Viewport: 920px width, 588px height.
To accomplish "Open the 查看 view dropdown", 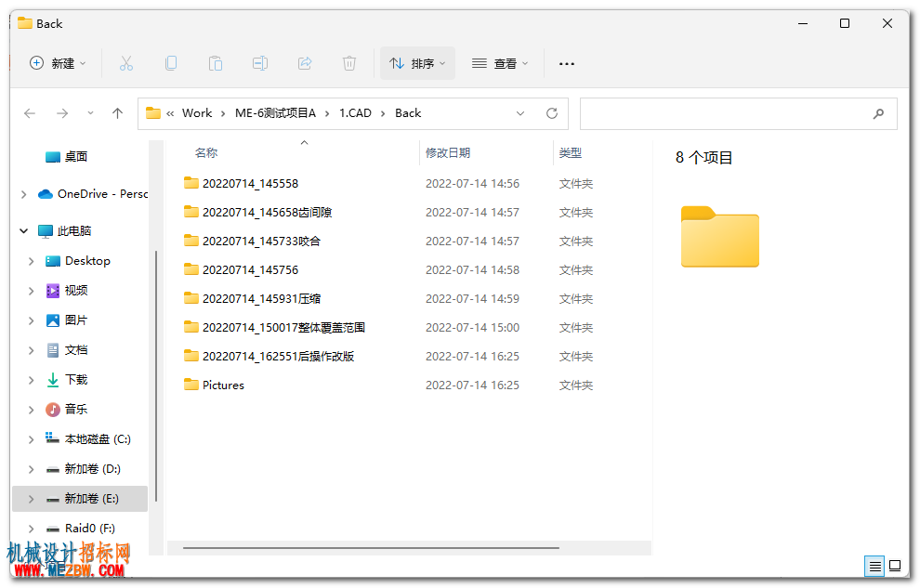I will click(x=500, y=63).
